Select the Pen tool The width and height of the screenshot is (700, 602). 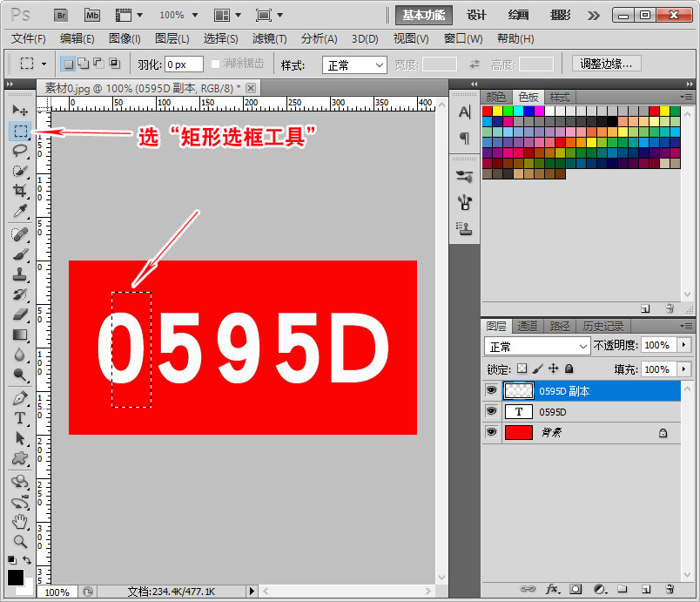tap(20, 398)
